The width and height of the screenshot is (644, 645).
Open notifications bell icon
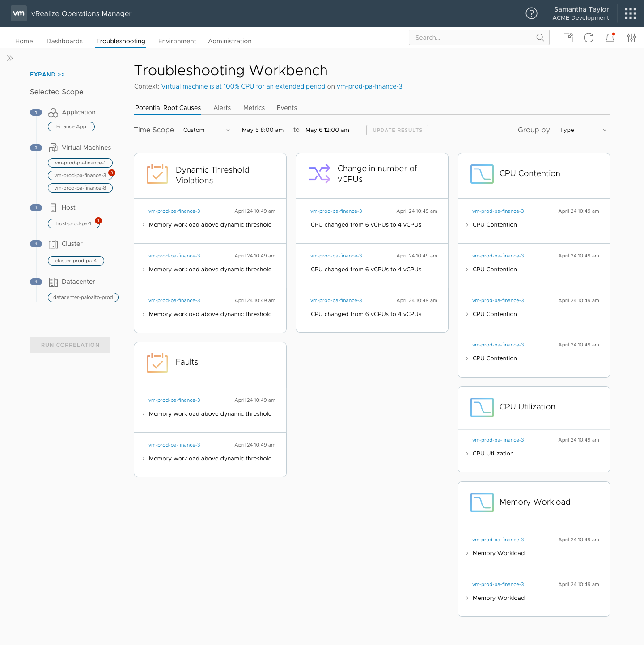click(610, 38)
